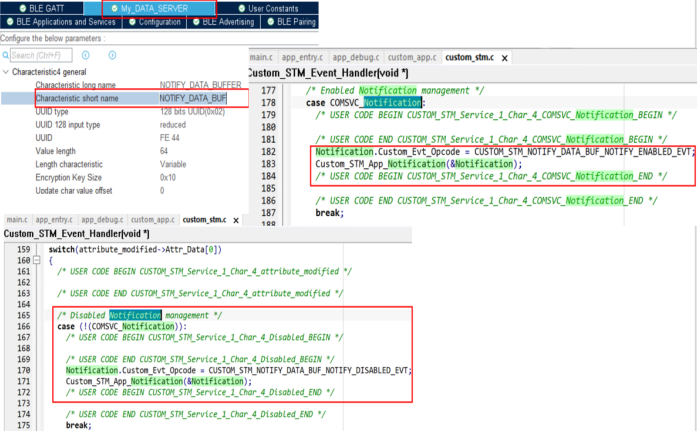This screenshot has width=697, height=436.
Task: Collapse code fold at line 160
Action: [x=38, y=260]
